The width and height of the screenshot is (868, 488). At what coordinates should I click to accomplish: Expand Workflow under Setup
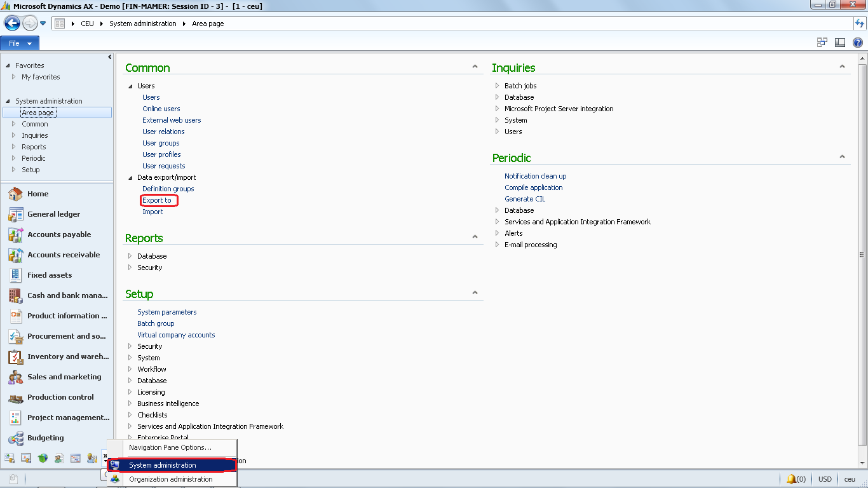coord(130,369)
